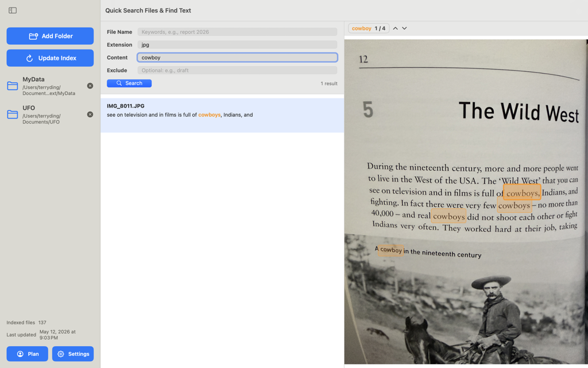The height and width of the screenshot is (368, 588).
Task: Click the highlighted 'cowboys,' before Indians in preview
Action: point(521,192)
